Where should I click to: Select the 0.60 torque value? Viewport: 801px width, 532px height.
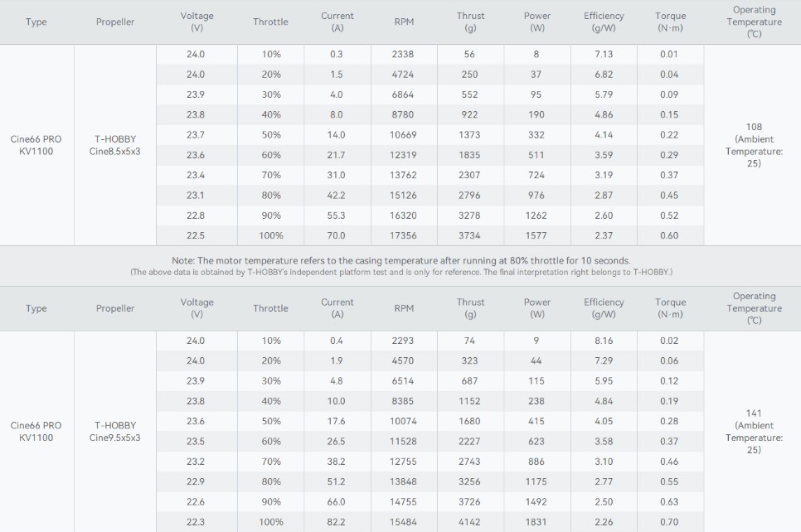669,235
